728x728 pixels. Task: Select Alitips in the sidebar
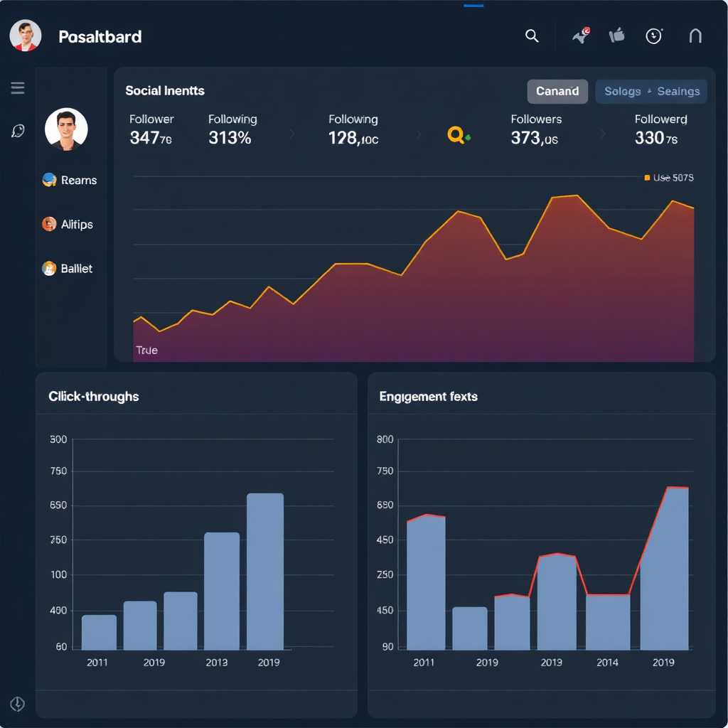[68, 225]
